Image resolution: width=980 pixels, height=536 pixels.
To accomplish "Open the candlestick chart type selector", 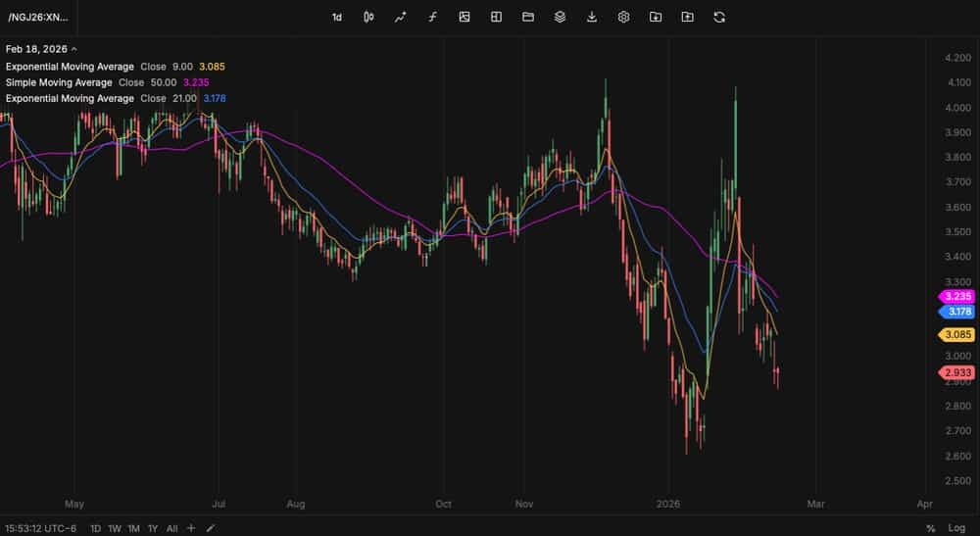I will pos(368,17).
